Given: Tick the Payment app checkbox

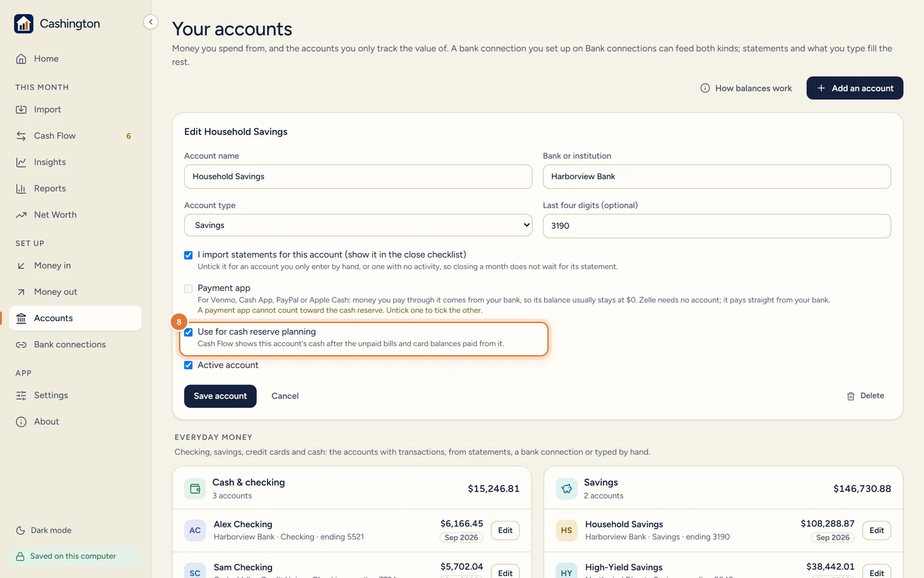Looking at the screenshot, I should point(189,288).
